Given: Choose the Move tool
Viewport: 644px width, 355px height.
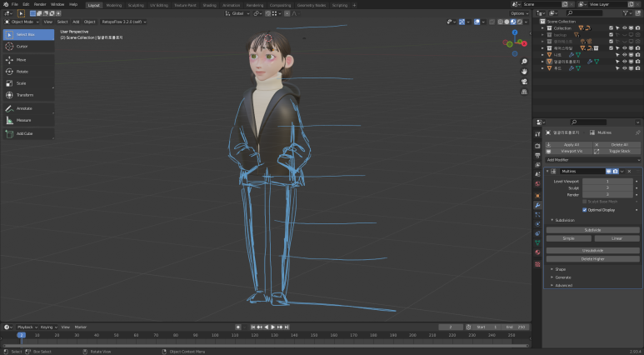Looking at the screenshot, I should coord(28,59).
